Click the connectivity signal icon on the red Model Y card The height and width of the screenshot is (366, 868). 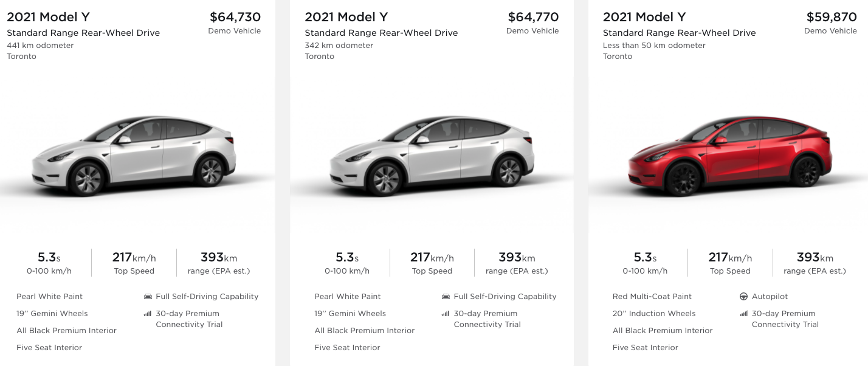click(743, 314)
